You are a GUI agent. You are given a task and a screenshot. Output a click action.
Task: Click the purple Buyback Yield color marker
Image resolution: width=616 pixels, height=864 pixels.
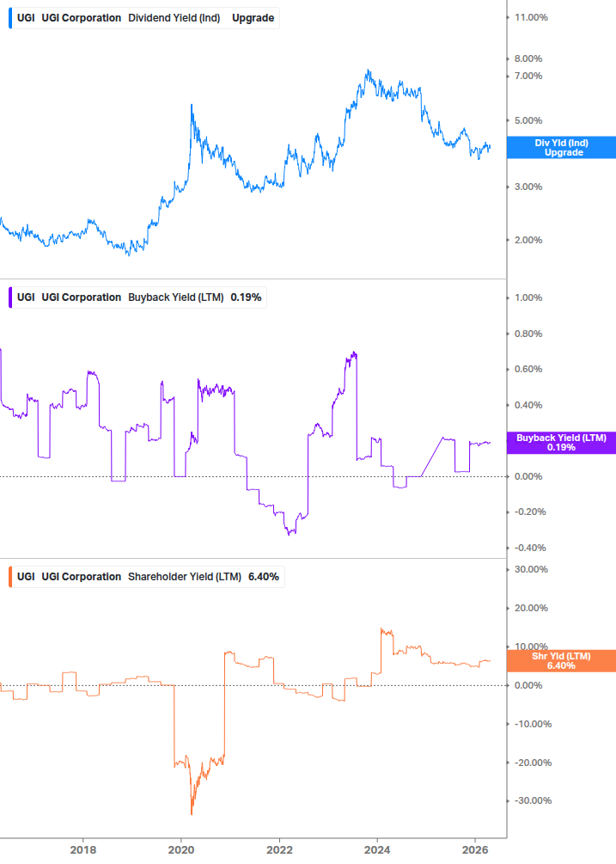click(10, 297)
